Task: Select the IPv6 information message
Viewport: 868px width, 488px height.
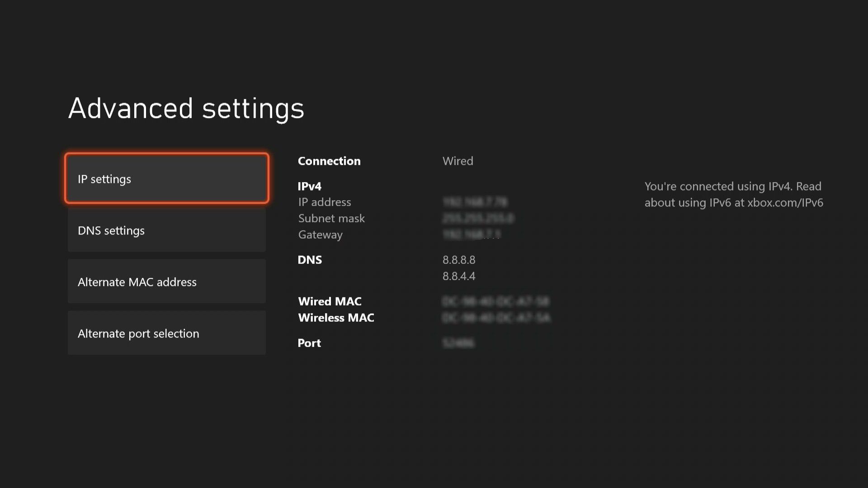Action: [732, 194]
